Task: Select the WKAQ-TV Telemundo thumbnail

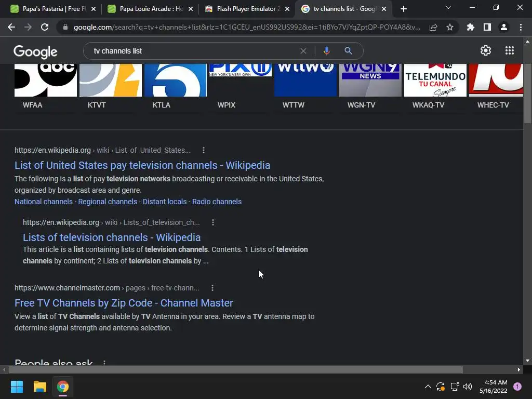Action: tap(435, 81)
